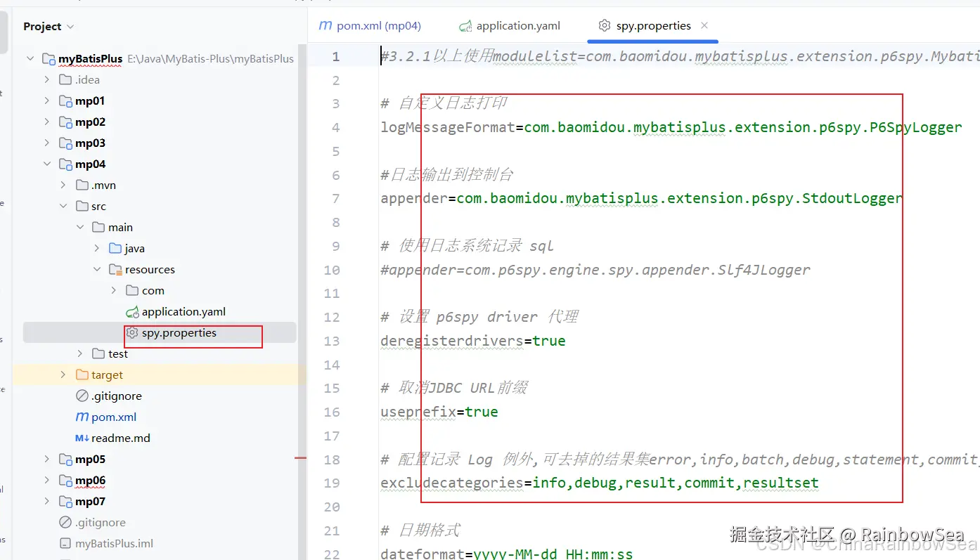The image size is (980, 560).
Task: Click the java source folder icon
Action: coord(115,248)
